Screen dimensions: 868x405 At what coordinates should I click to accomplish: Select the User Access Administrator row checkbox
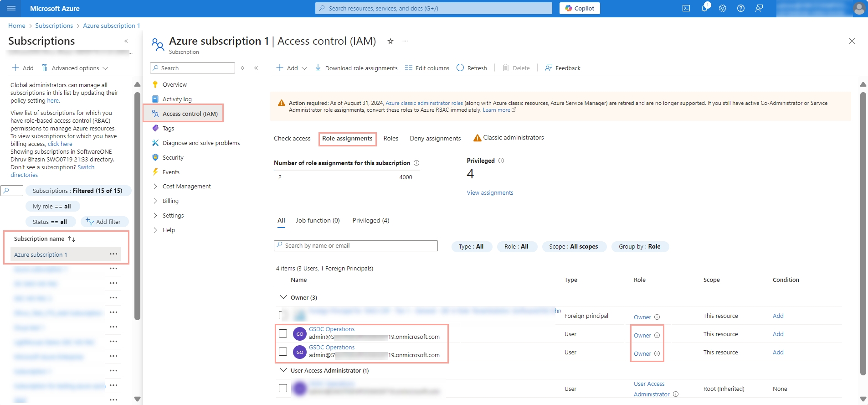tap(283, 388)
